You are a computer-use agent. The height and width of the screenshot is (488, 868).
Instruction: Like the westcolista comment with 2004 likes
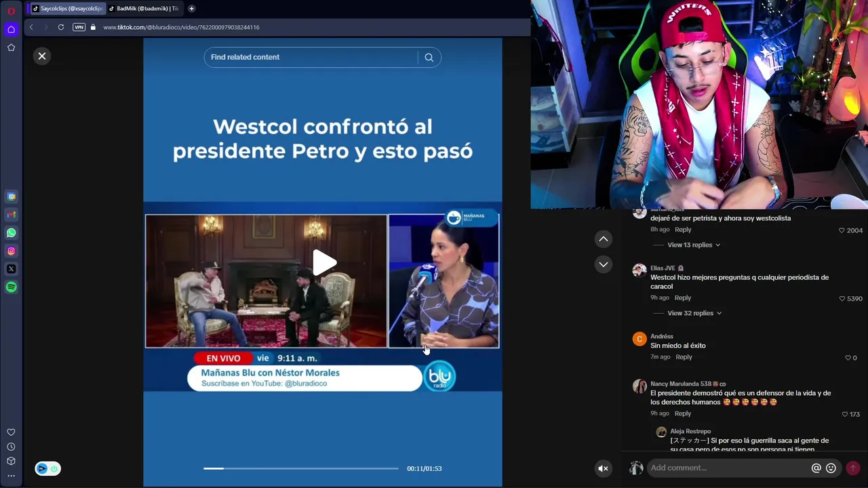point(842,230)
